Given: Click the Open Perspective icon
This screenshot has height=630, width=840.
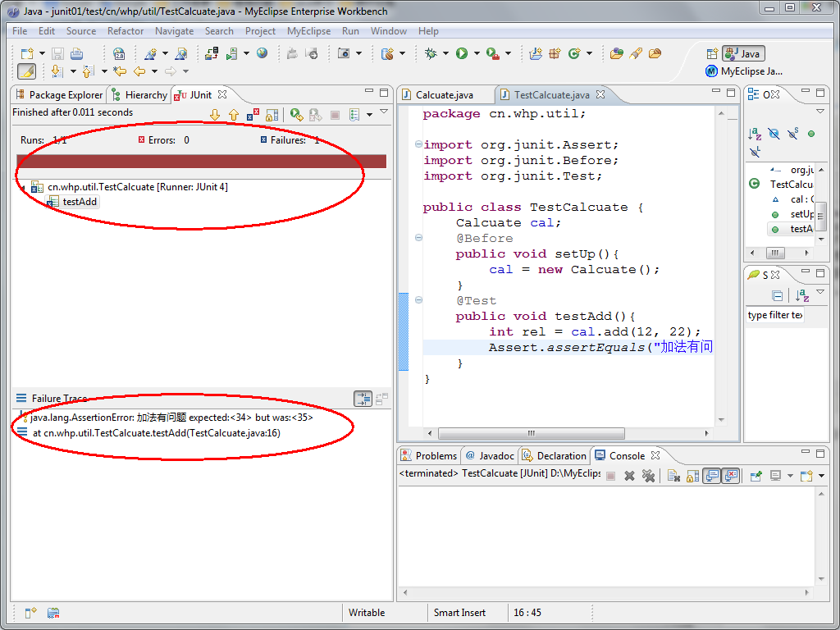Looking at the screenshot, I should (712, 53).
